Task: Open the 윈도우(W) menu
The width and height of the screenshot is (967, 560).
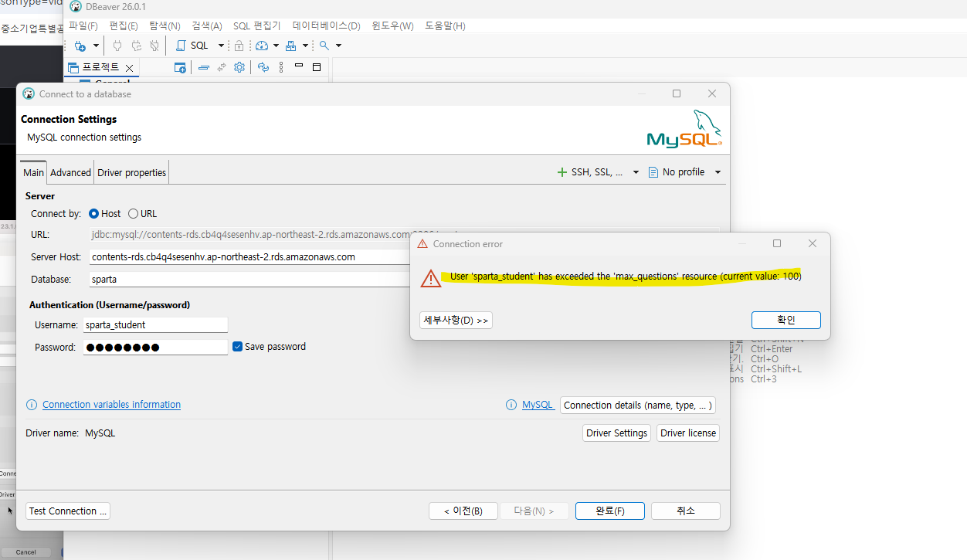Action: [392, 25]
